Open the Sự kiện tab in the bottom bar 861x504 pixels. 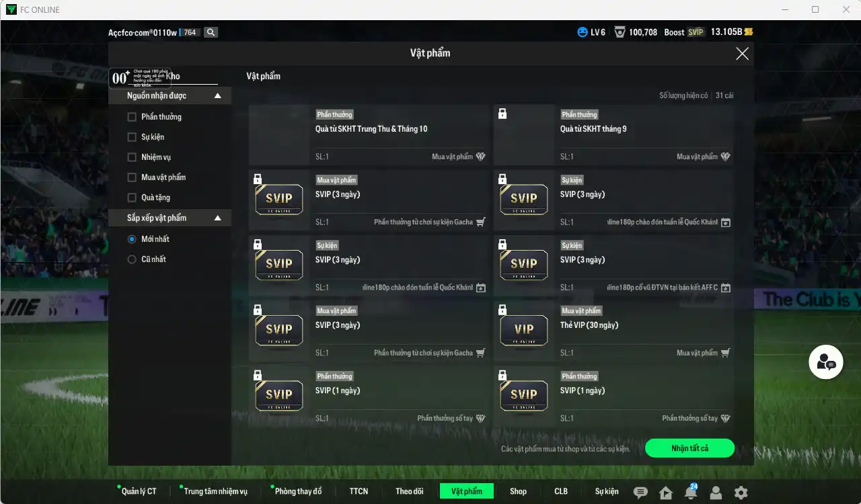click(607, 491)
